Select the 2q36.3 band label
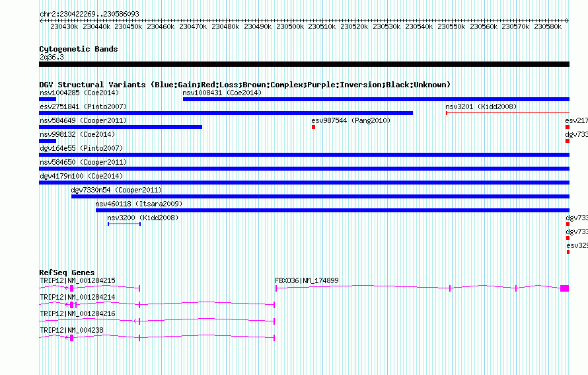Image resolution: width=588 pixels, height=375 pixels. (x=52, y=57)
